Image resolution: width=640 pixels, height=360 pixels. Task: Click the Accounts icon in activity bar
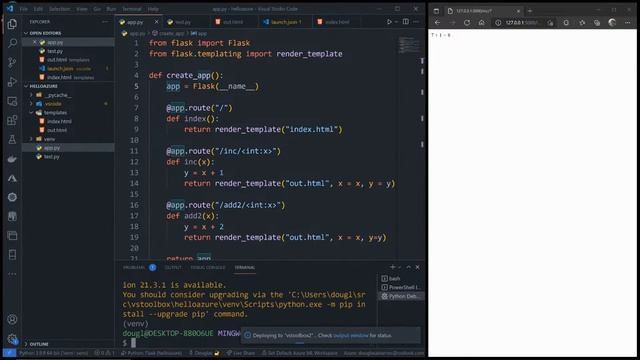click(x=12, y=319)
